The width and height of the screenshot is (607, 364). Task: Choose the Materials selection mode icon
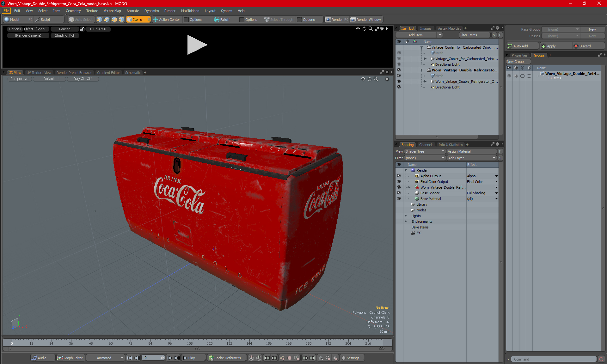pyautogui.click(x=121, y=20)
